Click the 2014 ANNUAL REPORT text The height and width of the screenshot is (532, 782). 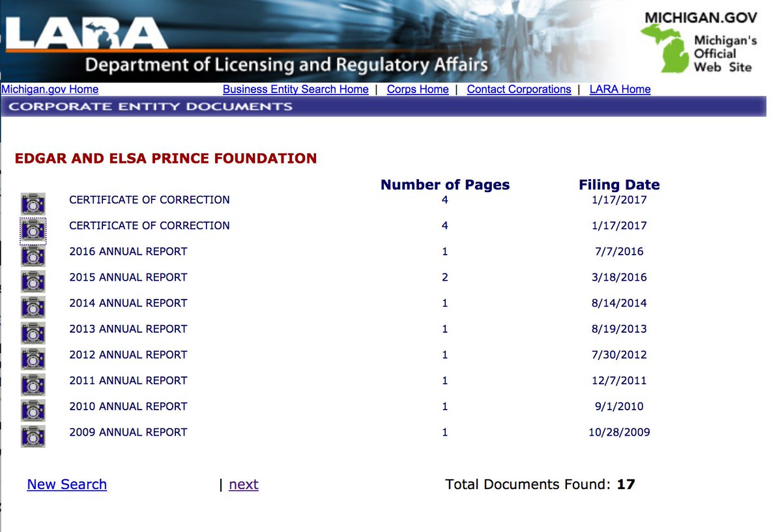[128, 303]
